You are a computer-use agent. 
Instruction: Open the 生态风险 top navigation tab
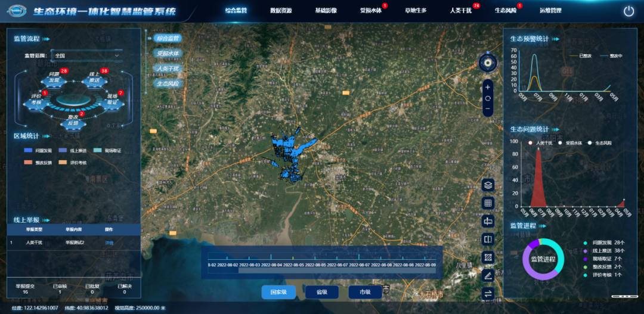tap(506, 11)
